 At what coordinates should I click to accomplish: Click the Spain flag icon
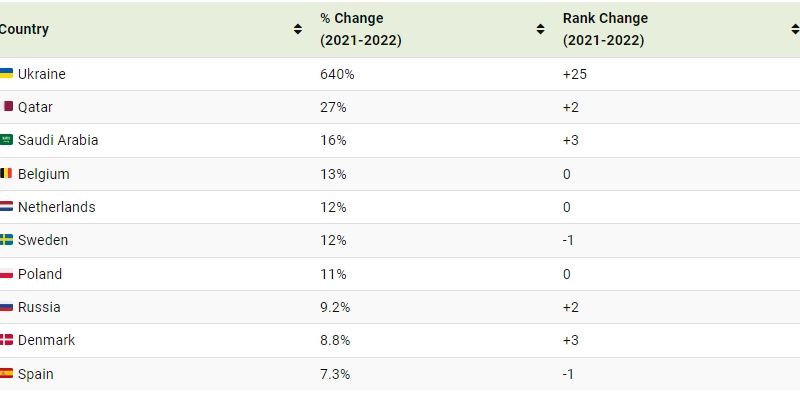tap(6, 374)
